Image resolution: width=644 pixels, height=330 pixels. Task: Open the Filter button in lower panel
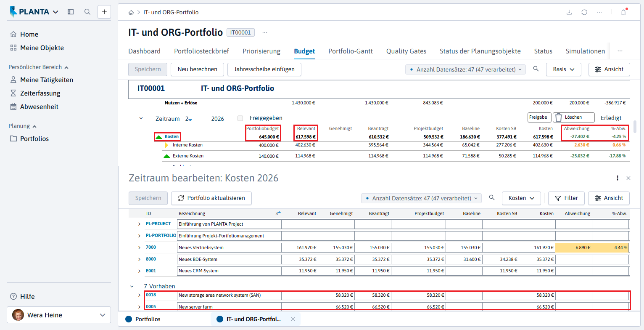(x=566, y=198)
